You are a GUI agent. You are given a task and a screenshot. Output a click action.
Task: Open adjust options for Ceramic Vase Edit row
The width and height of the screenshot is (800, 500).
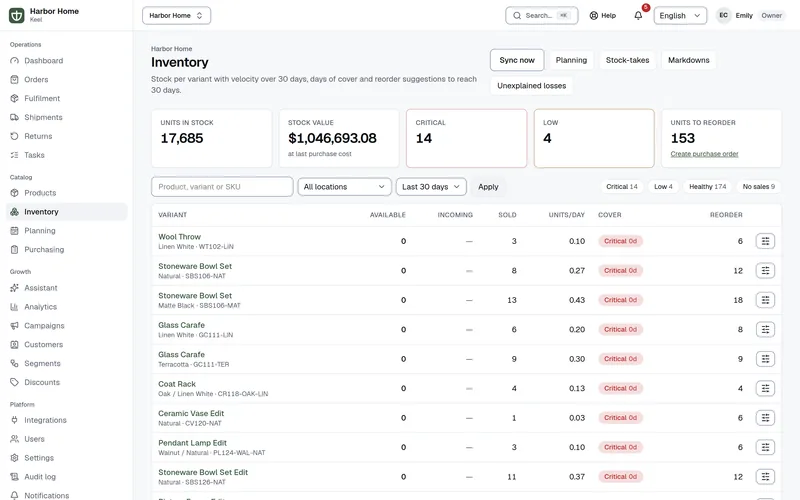coord(765,418)
